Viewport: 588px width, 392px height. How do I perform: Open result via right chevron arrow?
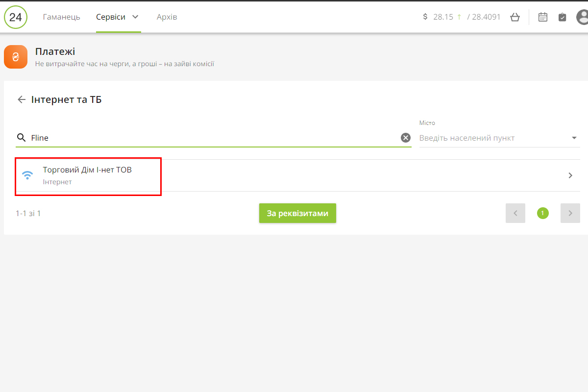(570, 175)
